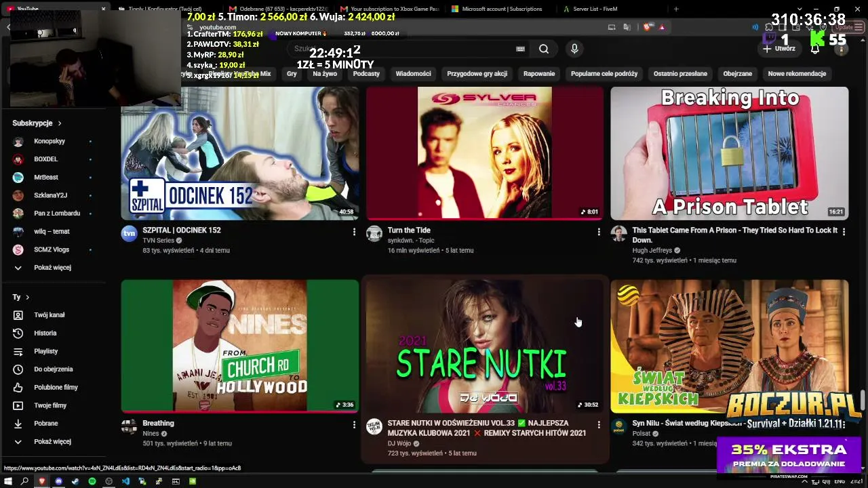Open the MrBeast channel avatar
Screen dimensions: 868x488
coord(18,178)
